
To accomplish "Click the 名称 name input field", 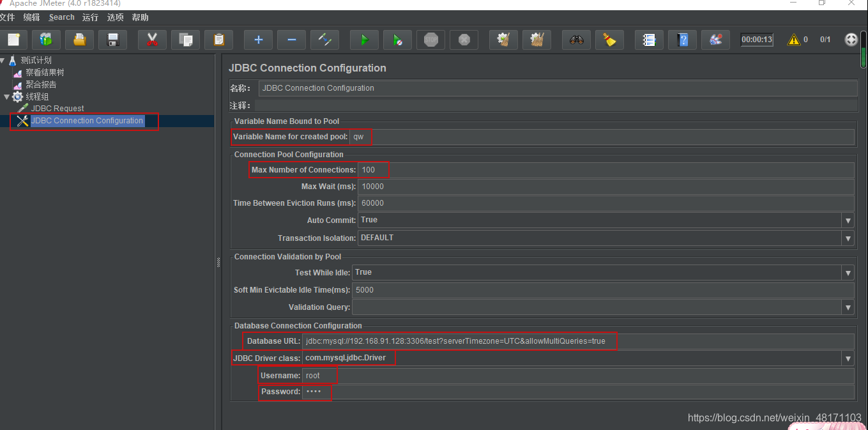I will coord(558,88).
